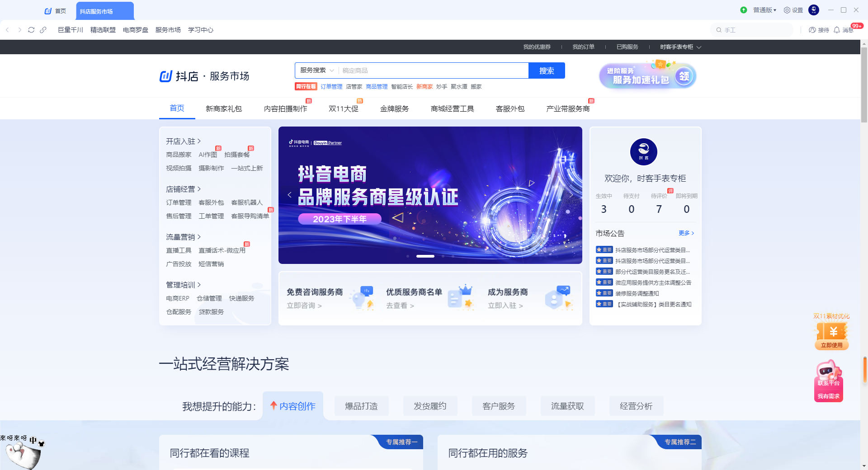The height and width of the screenshot is (470, 868).
Task: Select 流量获取 ability tab
Action: pos(567,406)
